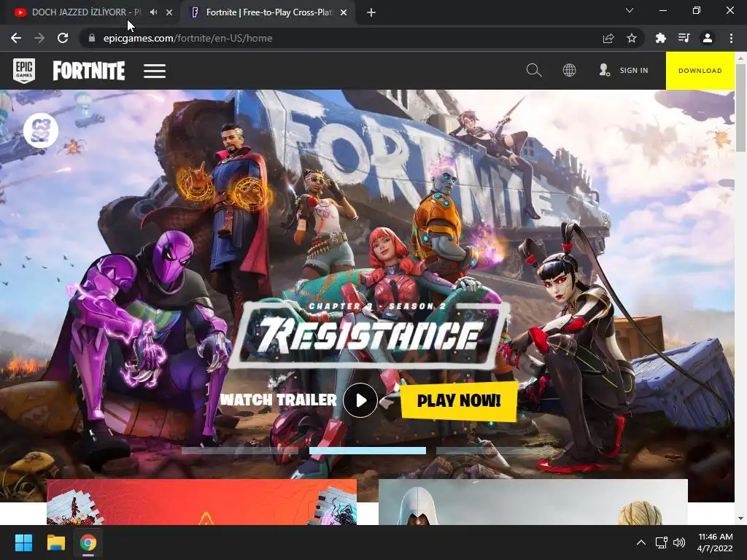Open the language globe selector

pos(569,70)
